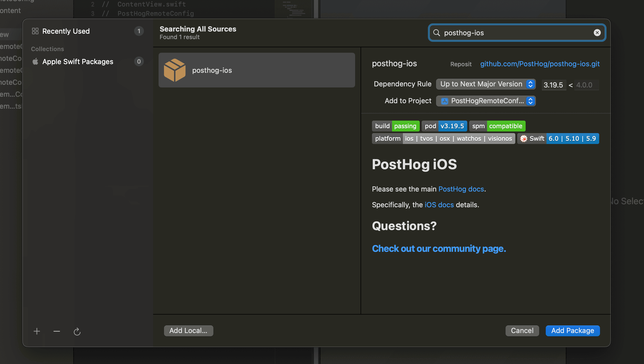
Task: Click the posthog-ios title in detail pane
Action: [394, 64]
